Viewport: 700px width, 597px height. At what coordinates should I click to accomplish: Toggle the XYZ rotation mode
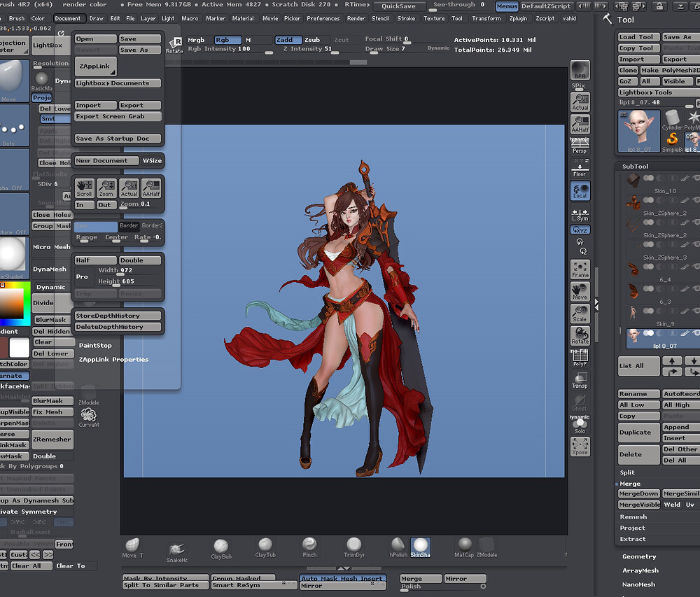click(580, 230)
